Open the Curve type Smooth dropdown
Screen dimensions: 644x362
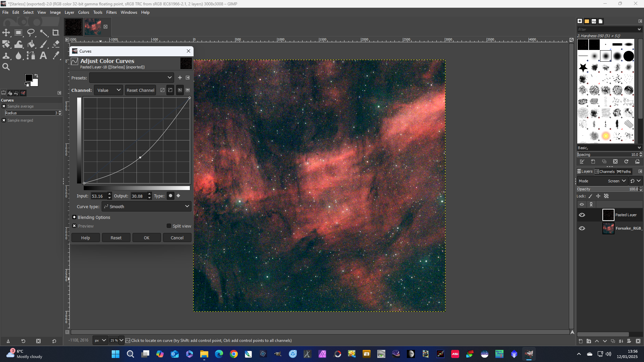(147, 206)
